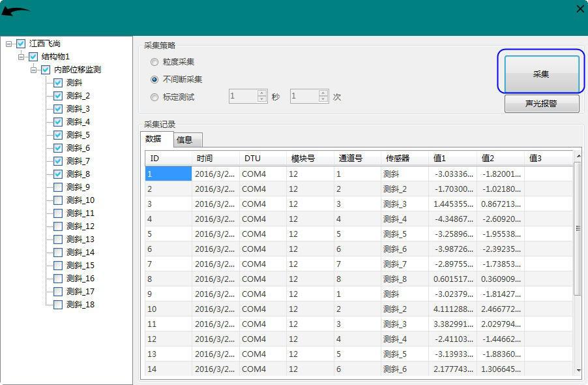Click the DTU column header
Image resolution: width=588 pixels, height=385 pixels.
coord(263,159)
